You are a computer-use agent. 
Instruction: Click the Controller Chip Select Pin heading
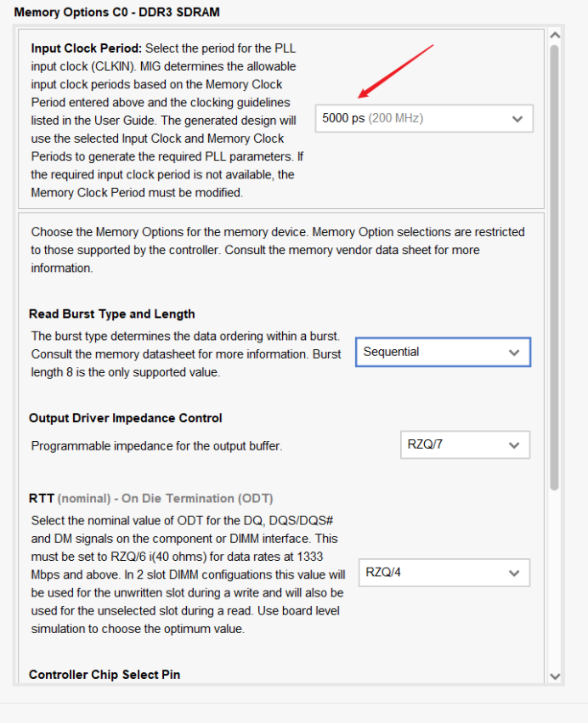104,675
